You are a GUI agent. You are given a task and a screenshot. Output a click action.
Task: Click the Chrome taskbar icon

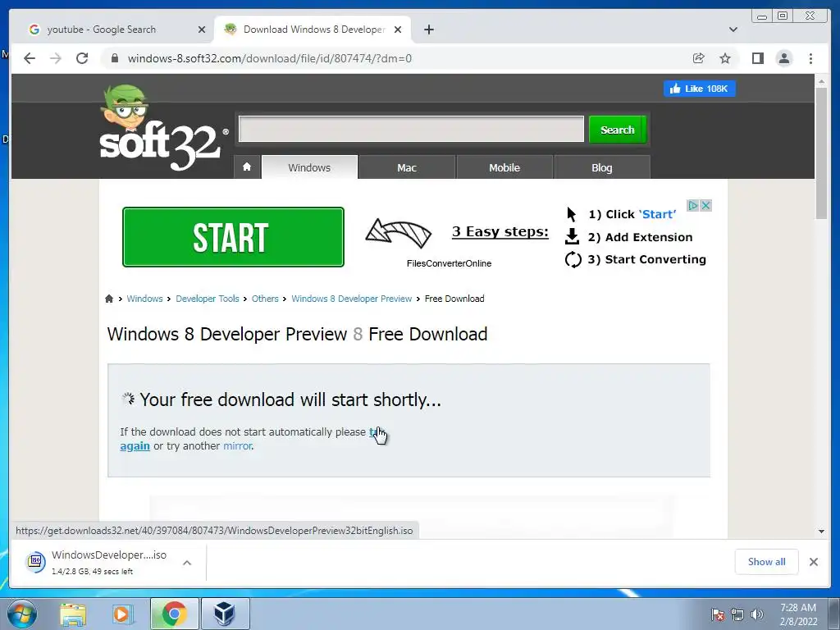pos(174,614)
